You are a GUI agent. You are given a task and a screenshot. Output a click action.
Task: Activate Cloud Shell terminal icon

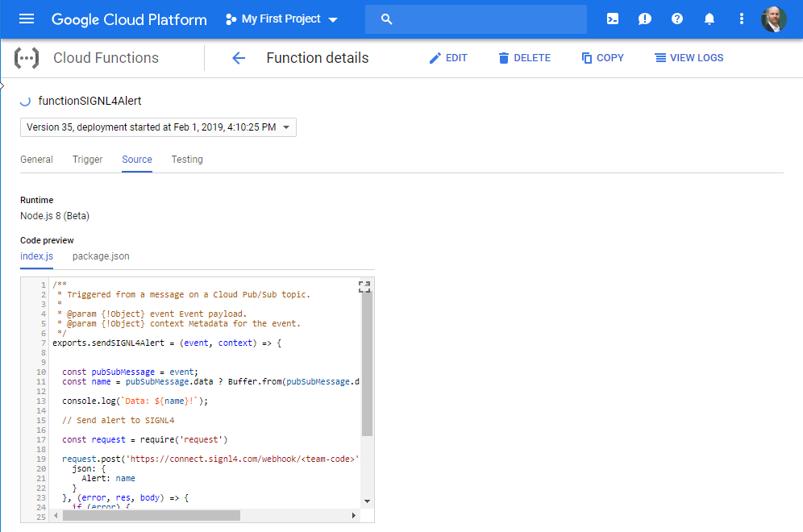[613, 19]
